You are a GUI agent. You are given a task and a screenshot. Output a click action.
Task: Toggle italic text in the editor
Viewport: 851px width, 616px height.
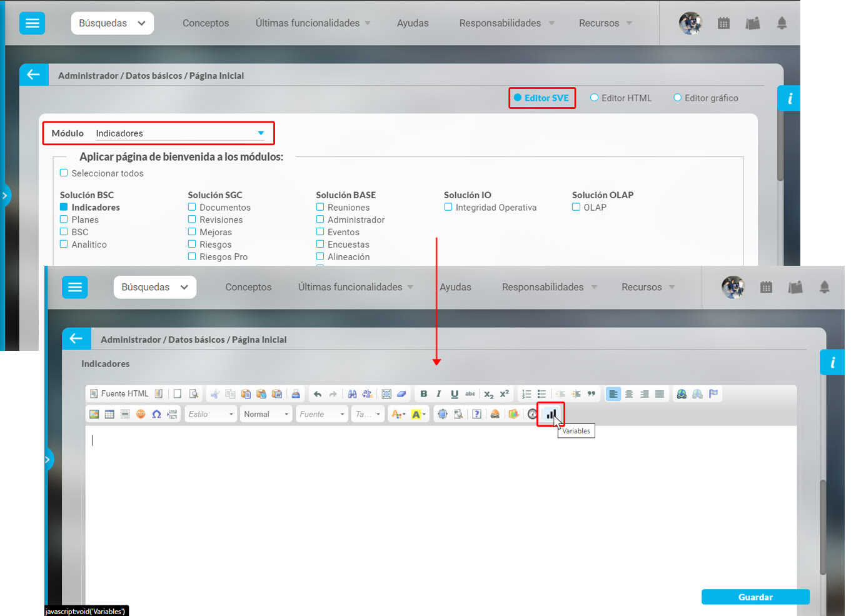click(439, 394)
